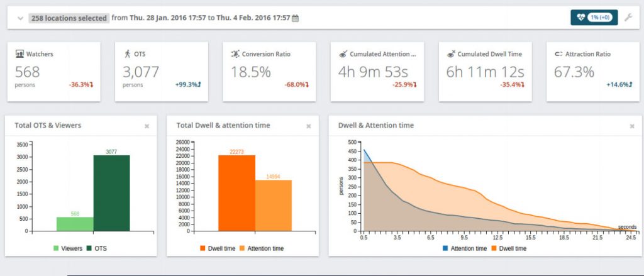644x276 pixels.
Task: Close the Total OTS & Viewers panel
Action: (x=147, y=126)
